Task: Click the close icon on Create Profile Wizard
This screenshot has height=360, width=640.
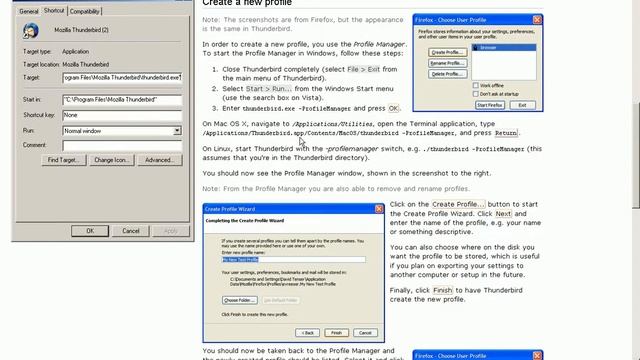Action: (379, 209)
